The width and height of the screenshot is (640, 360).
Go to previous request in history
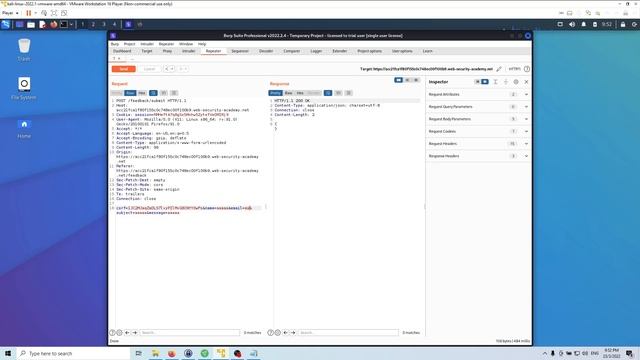[x=167, y=69]
